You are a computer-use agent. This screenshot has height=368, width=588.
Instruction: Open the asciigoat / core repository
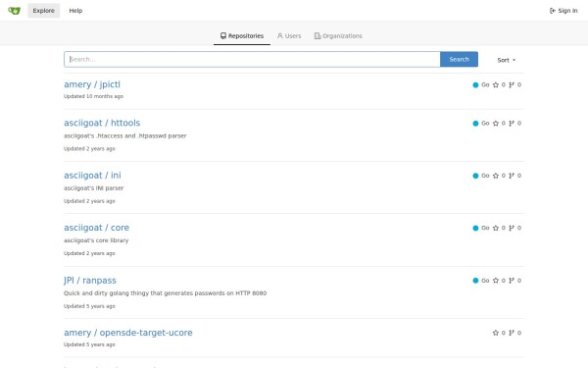coord(96,228)
